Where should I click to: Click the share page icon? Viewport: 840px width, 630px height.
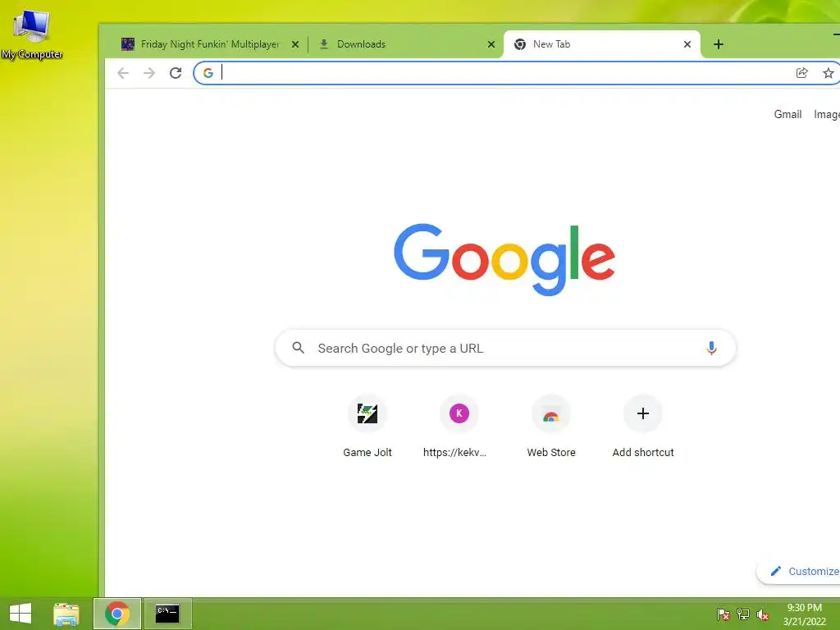801,73
